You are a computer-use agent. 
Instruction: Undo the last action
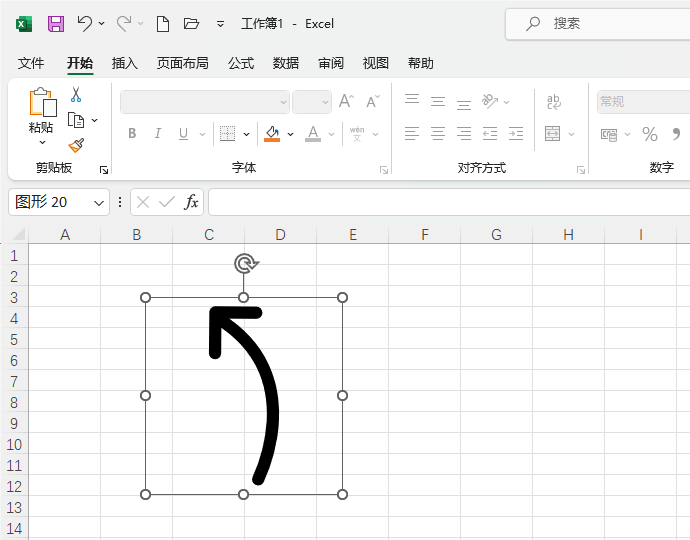[84, 23]
